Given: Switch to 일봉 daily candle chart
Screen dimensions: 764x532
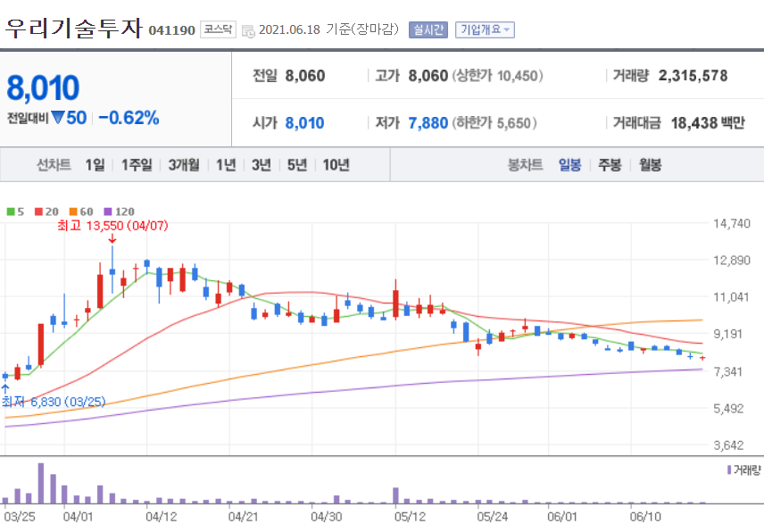Looking at the screenshot, I should coord(569,165).
